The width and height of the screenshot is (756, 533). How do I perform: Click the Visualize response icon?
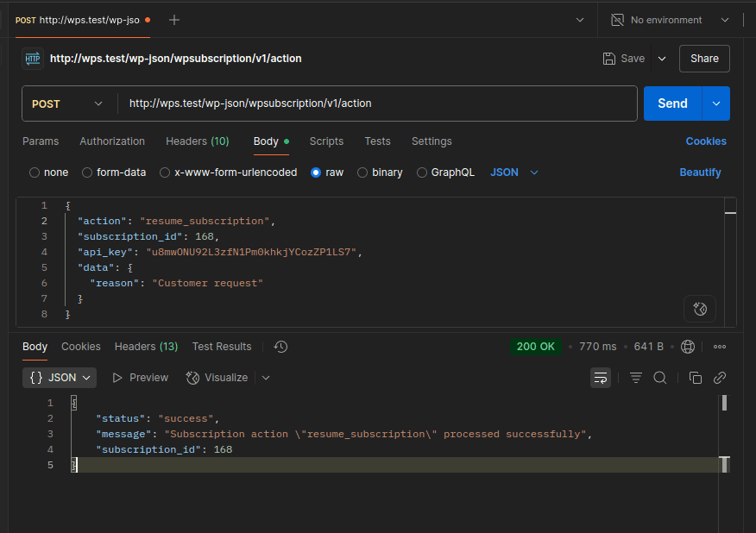pos(192,378)
